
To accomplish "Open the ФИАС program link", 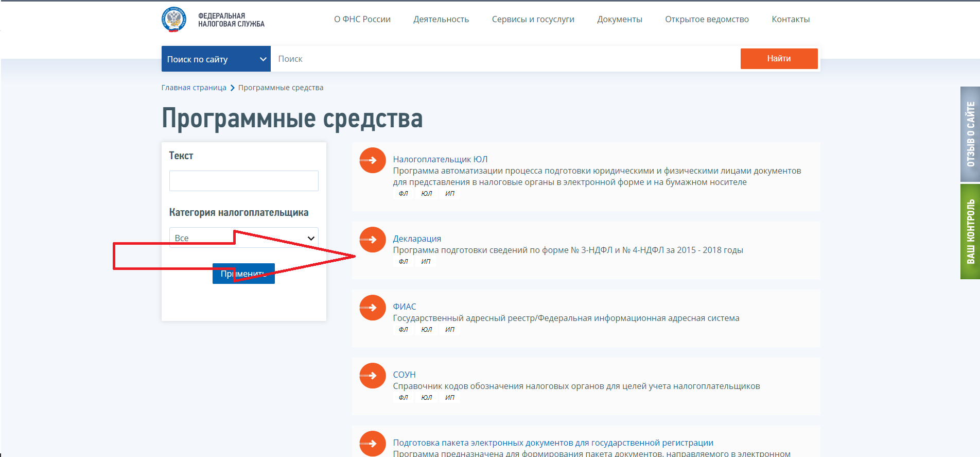I will (405, 307).
